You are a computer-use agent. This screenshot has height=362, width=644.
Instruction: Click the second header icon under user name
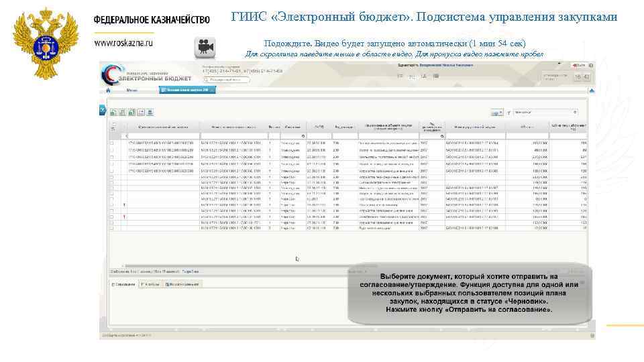(x=412, y=76)
